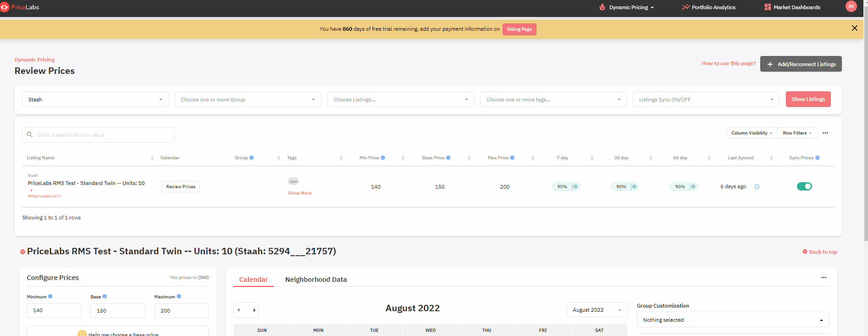Open Portfolio Analytics
The height and width of the screenshot is (336, 868).
click(708, 7)
